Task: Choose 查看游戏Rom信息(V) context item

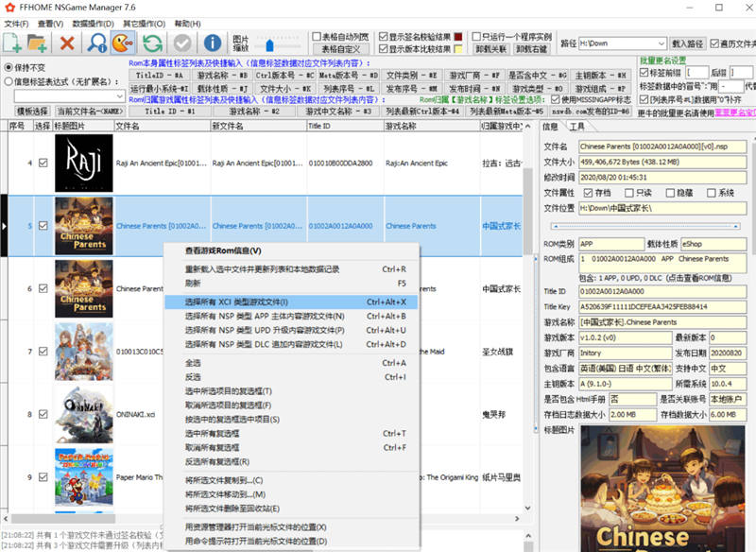Action: point(291,250)
